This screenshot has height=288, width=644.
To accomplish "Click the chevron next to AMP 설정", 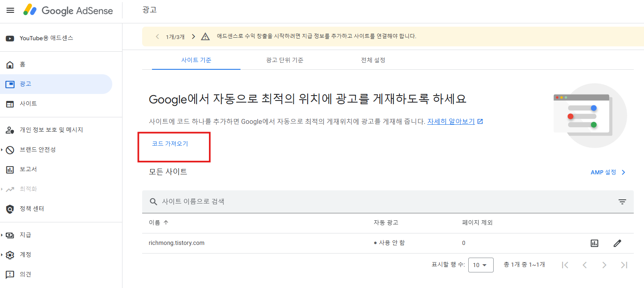I will 623,172.
